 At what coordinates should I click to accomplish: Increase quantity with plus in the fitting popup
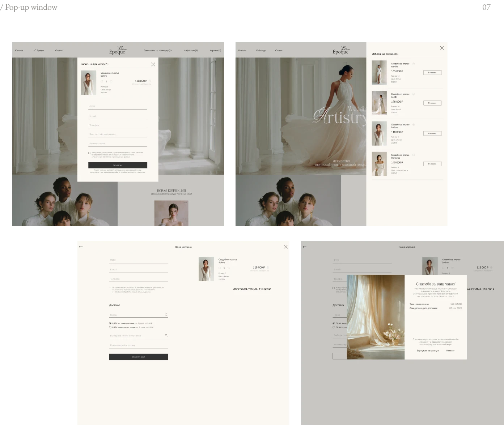pos(111,81)
